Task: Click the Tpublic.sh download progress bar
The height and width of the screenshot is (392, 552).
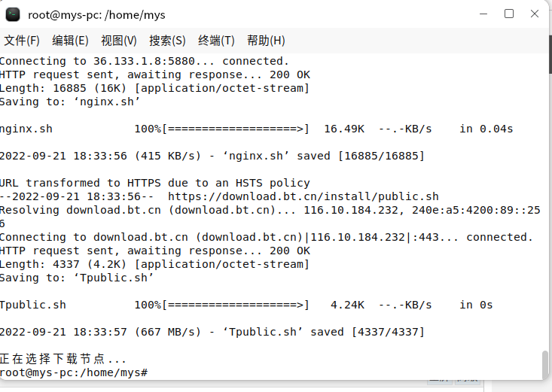Action: coord(235,305)
